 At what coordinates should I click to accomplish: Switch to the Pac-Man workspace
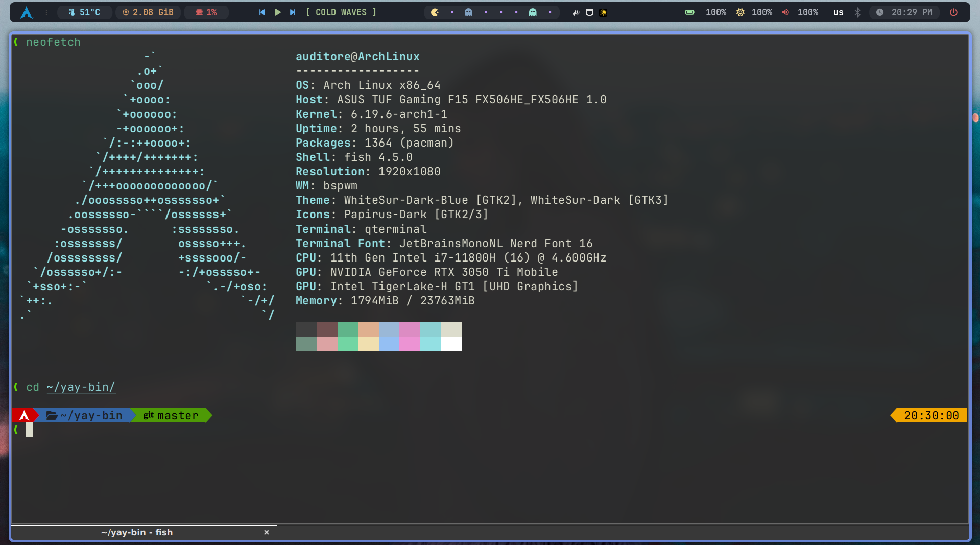click(x=435, y=12)
